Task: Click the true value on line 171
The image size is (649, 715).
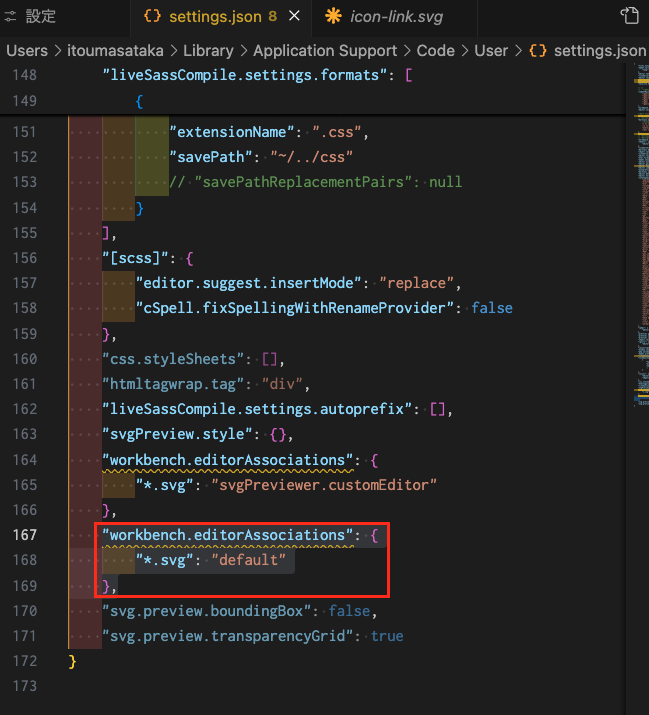Action: (387, 636)
